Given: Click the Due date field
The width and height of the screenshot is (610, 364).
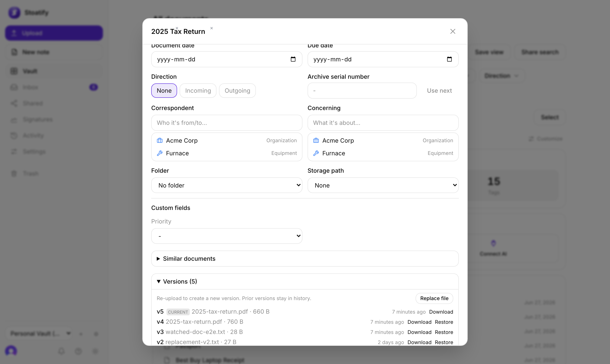Looking at the screenshot, I should coord(383,59).
